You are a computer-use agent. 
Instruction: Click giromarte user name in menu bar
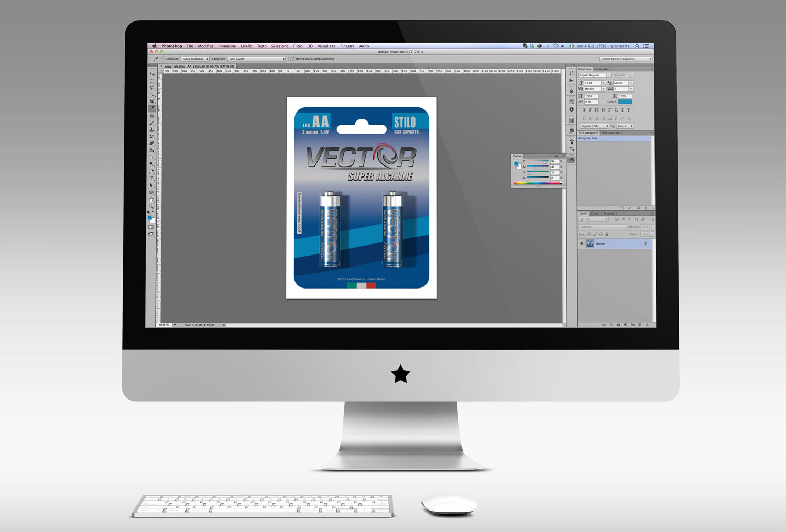(x=620, y=46)
